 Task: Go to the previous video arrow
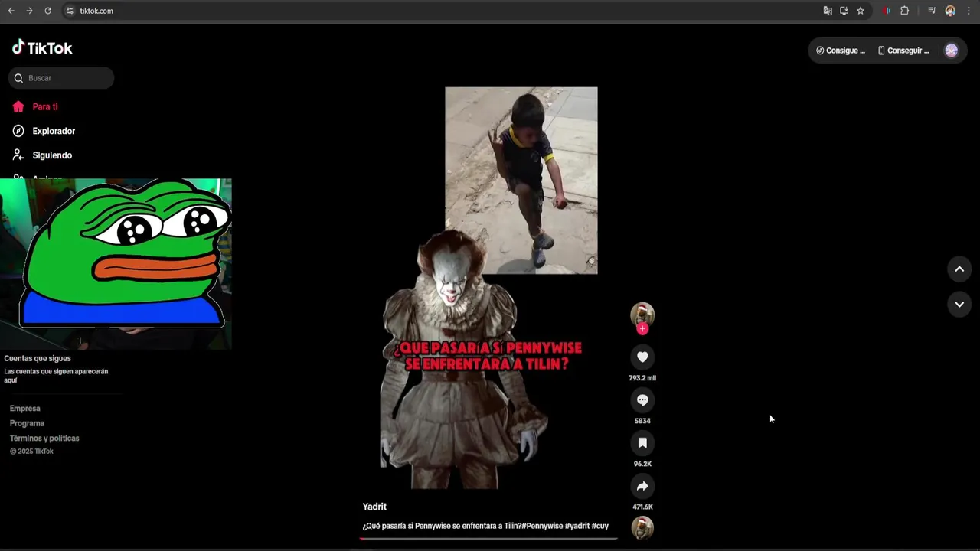coord(959,269)
